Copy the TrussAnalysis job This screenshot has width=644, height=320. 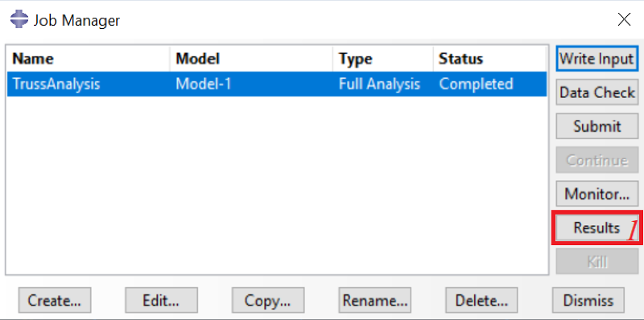[268, 301]
